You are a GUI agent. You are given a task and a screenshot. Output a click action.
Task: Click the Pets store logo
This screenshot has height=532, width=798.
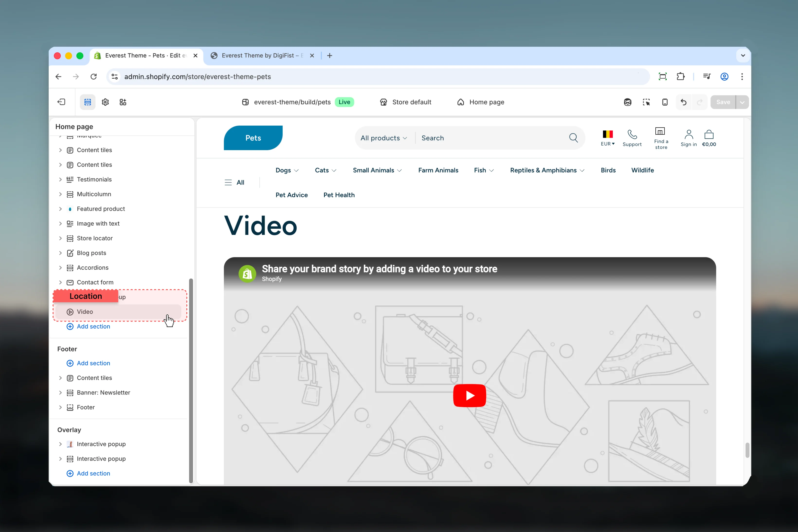pyautogui.click(x=253, y=138)
